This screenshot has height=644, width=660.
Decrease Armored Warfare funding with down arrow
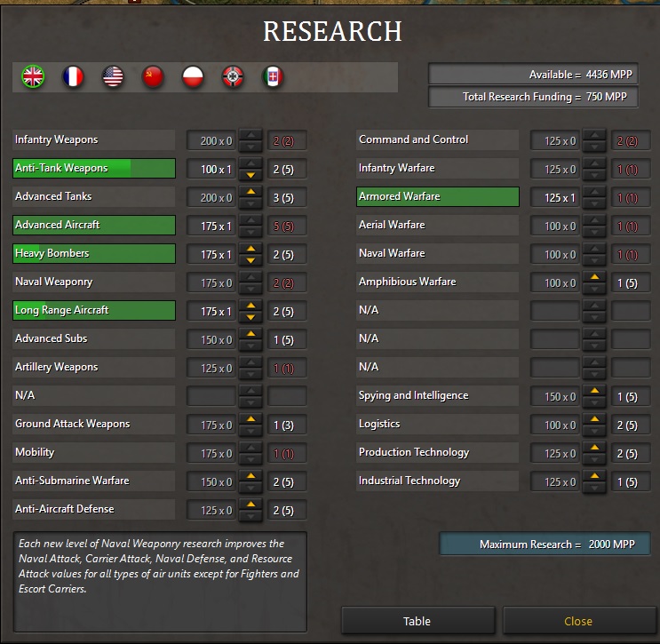point(595,203)
